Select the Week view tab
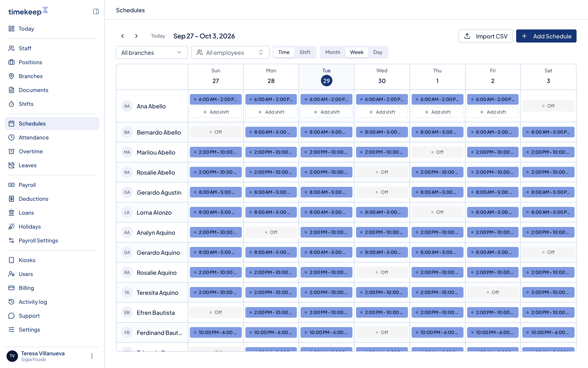The height and width of the screenshot is (368, 588). 357,52
